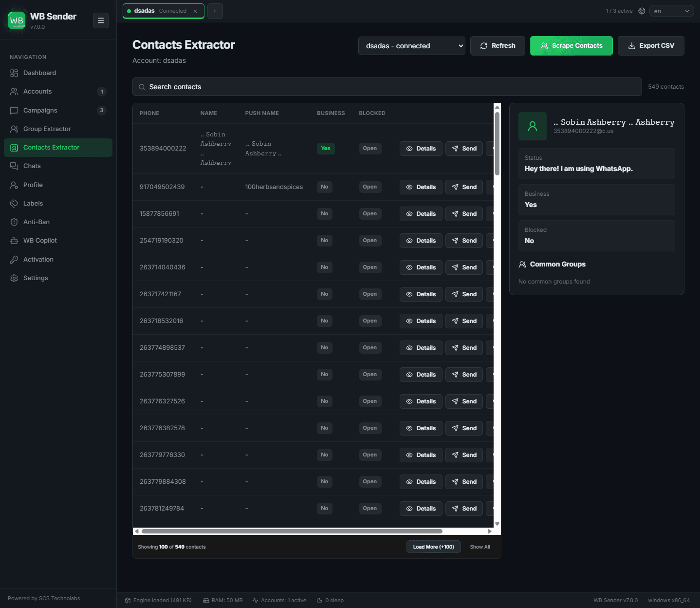
Task: View Details for 353894000222
Action: [421, 149]
